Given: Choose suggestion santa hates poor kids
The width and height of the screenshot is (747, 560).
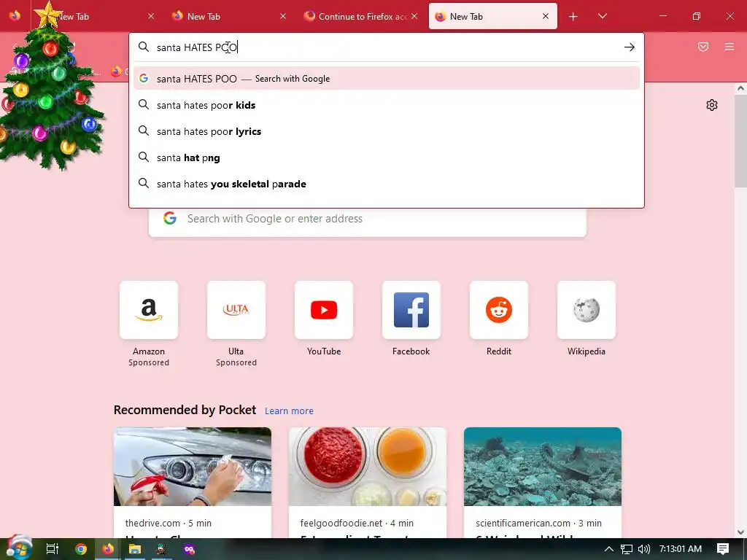Looking at the screenshot, I should click(387, 105).
